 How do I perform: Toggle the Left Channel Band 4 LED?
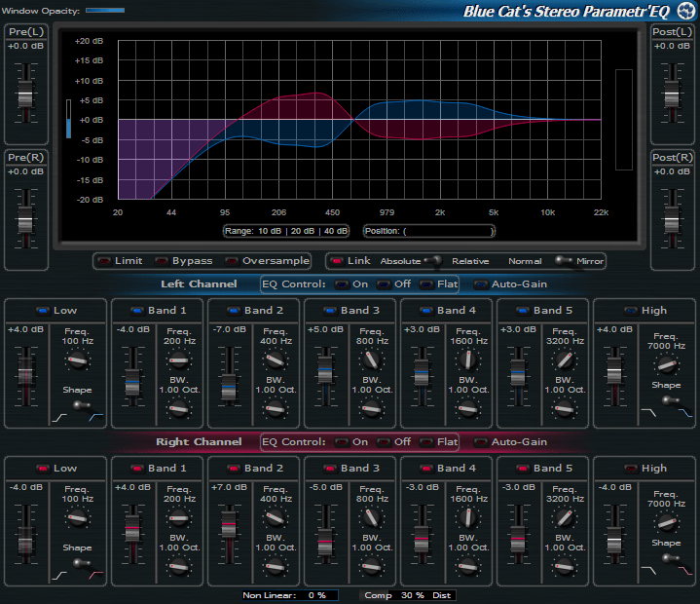click(426, 311)
